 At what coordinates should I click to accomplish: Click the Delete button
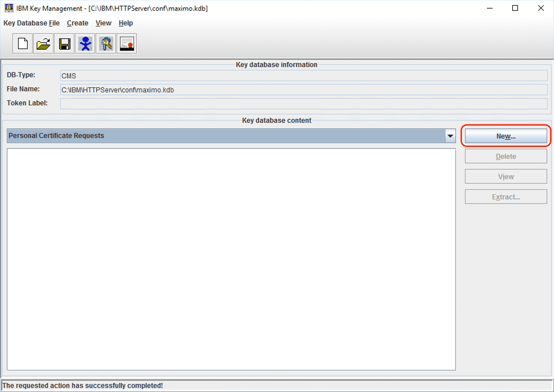(506, 156)
